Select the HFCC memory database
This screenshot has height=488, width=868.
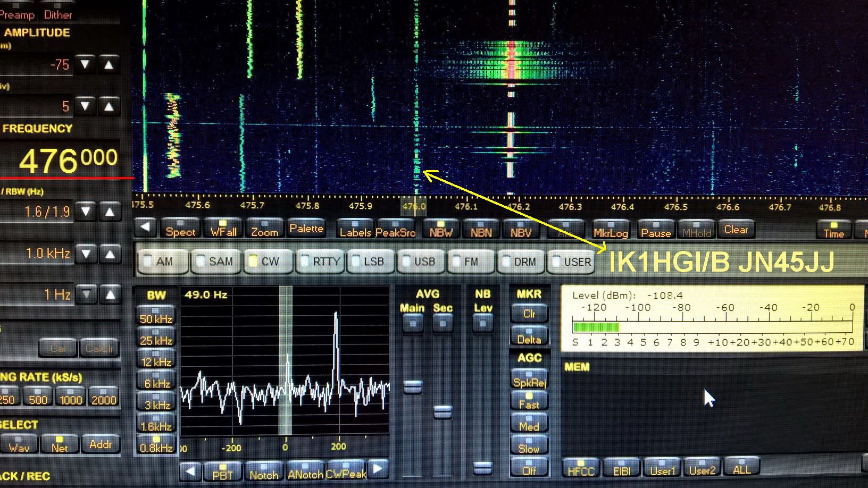click(x=580, y=468)
